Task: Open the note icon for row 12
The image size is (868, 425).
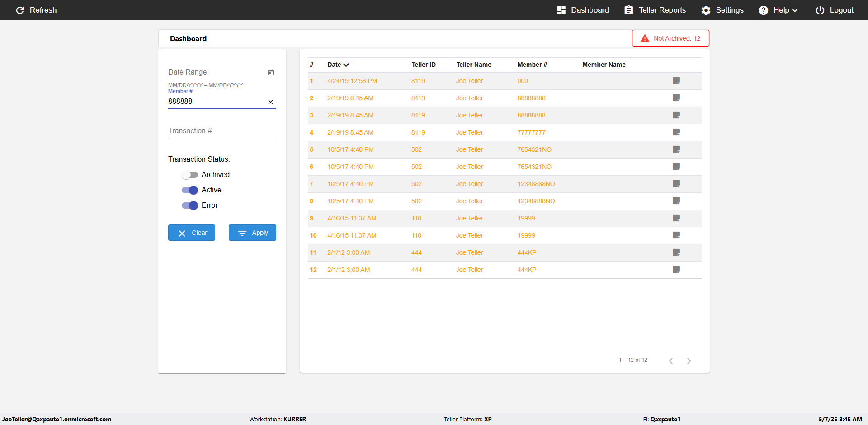Action: 676,270
